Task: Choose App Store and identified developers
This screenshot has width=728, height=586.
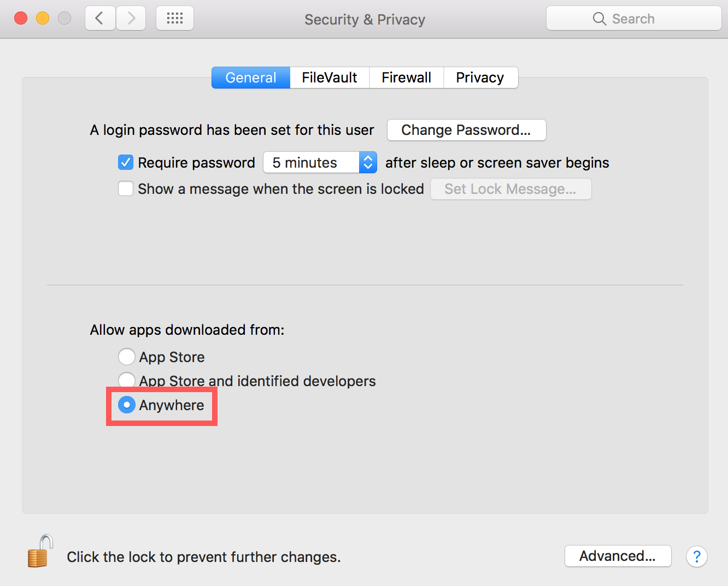Action: point(127,380)
